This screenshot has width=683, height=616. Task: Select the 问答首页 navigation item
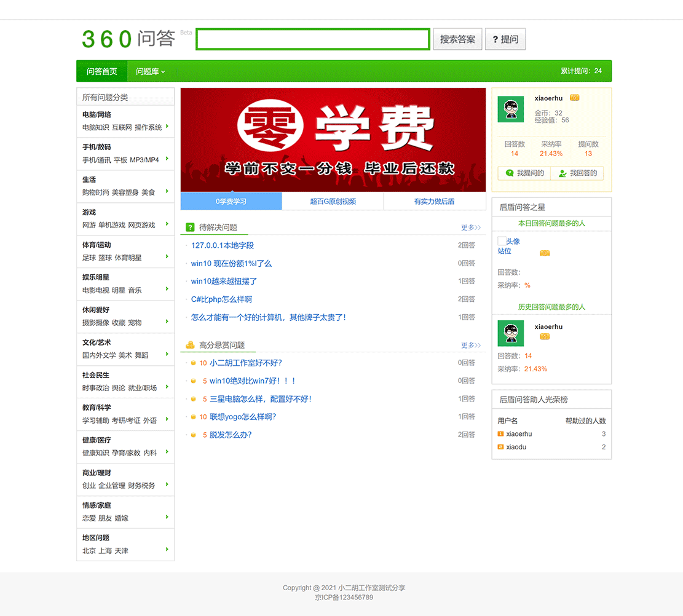pos(101,71)
